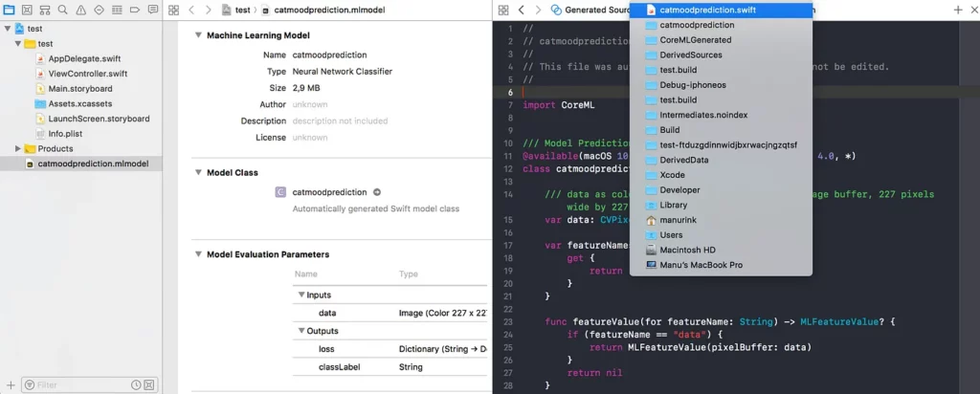980x394 pixels.
Task: Open related items menu in assistant editor
Action: point(503,10)
